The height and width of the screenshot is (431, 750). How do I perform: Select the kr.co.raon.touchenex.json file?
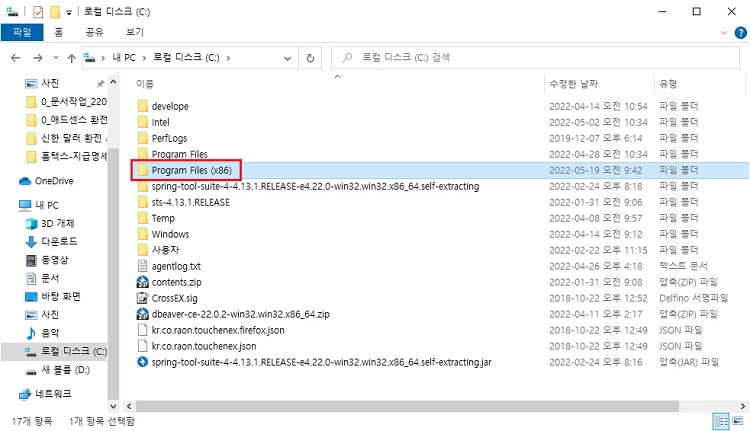(204, 346)
